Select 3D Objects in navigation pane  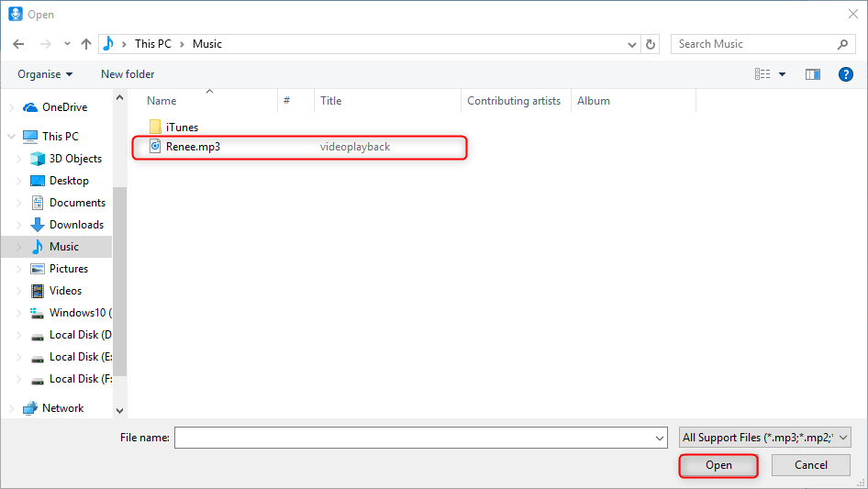pos(75,159)
